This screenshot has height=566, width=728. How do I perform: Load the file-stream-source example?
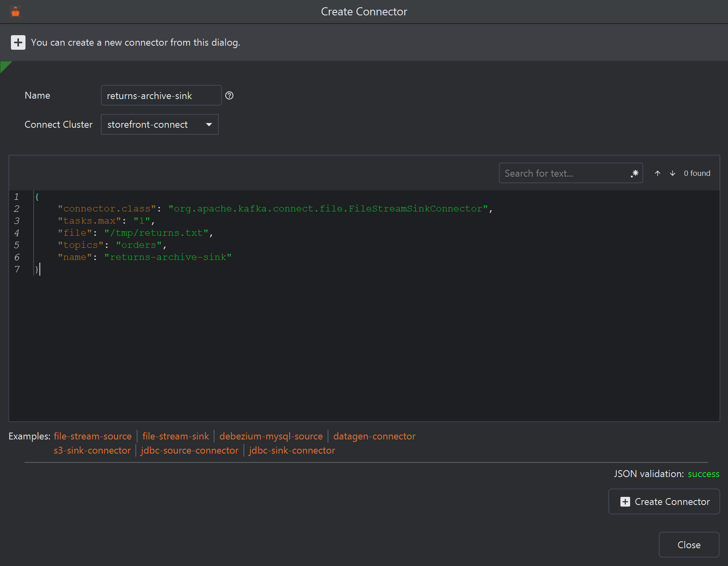93,436
